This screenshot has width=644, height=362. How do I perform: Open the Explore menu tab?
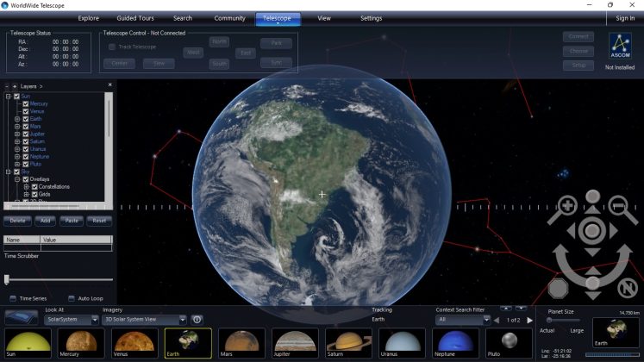88,18
